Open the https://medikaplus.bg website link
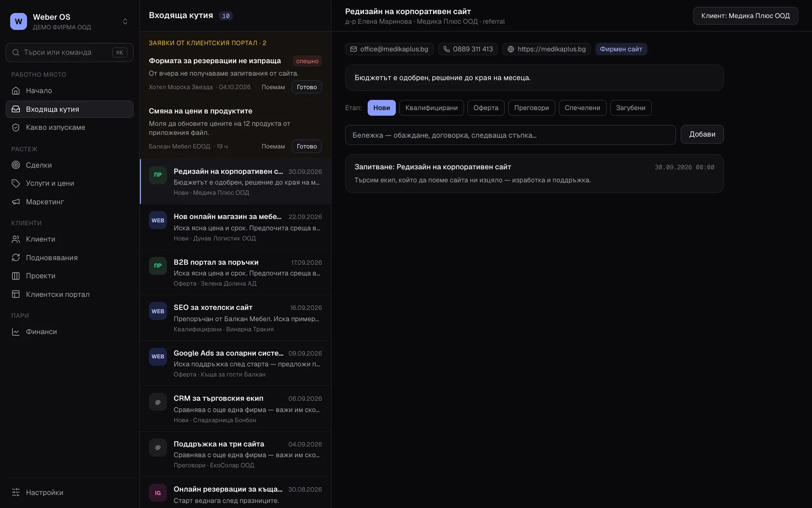Viewport: 812px width, 508px height. [546, 49]
